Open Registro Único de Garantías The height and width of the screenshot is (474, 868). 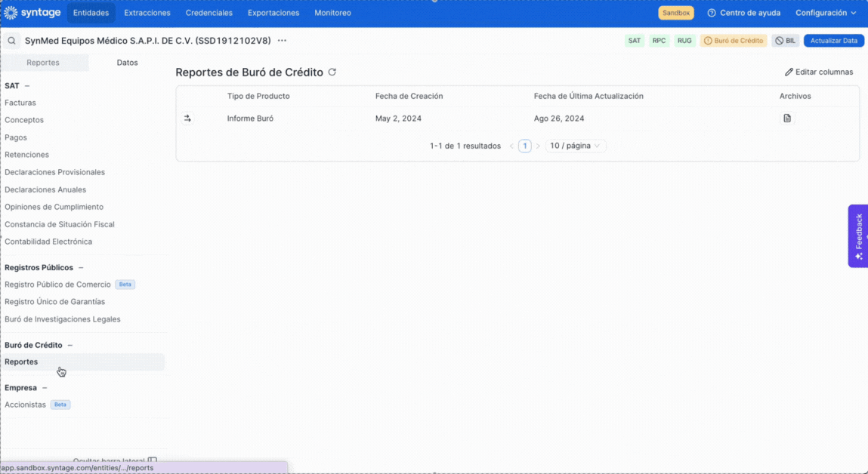click(55, 302)
